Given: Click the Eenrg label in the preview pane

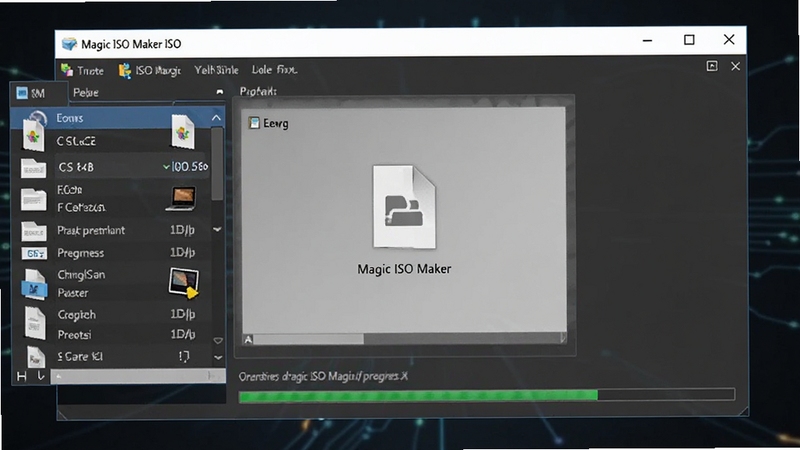Looking at the screenshot, I should 276,123.
